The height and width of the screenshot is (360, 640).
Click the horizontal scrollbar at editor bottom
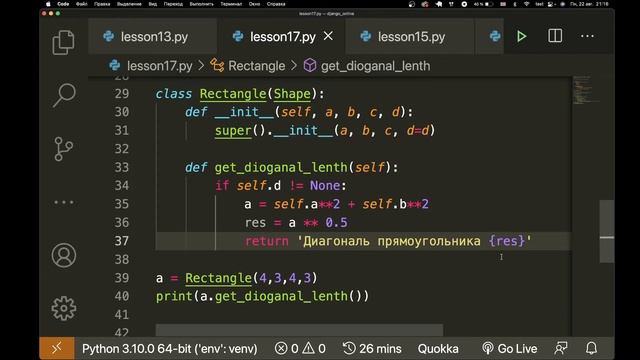[x=299, y=330]
